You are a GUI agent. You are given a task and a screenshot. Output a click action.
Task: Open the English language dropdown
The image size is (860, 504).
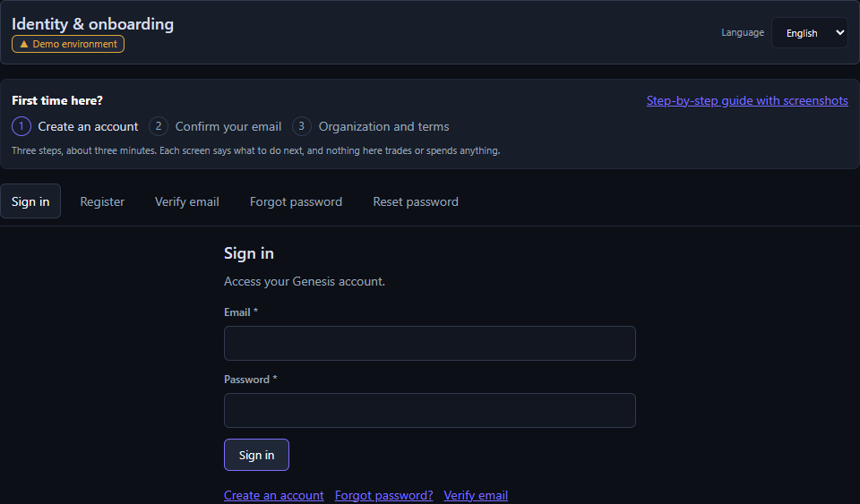click(x=810, y=33)
